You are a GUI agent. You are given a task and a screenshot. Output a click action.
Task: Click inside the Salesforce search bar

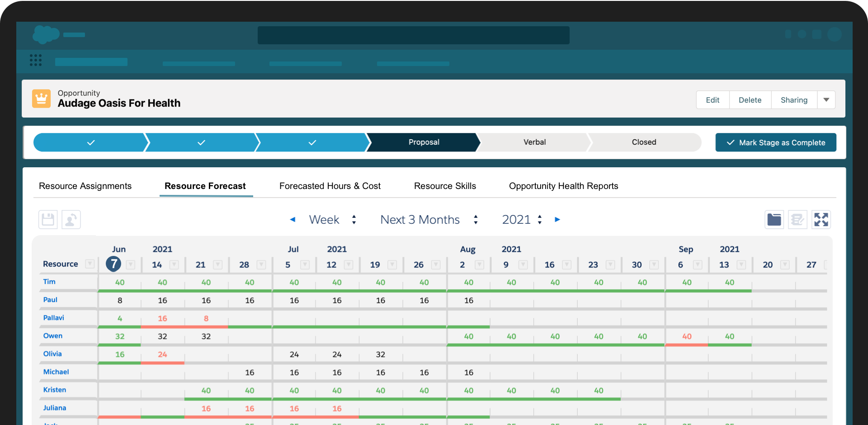pos(413,35)
